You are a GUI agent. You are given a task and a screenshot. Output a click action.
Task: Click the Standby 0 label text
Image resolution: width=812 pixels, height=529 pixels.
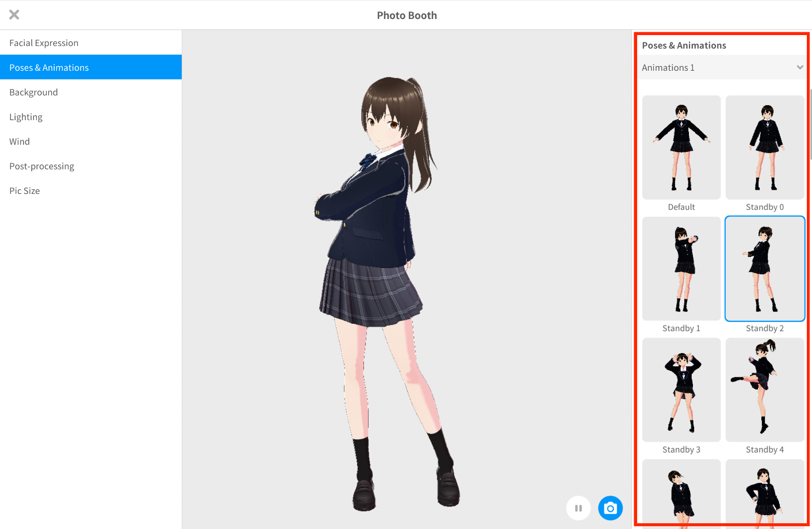765,207
